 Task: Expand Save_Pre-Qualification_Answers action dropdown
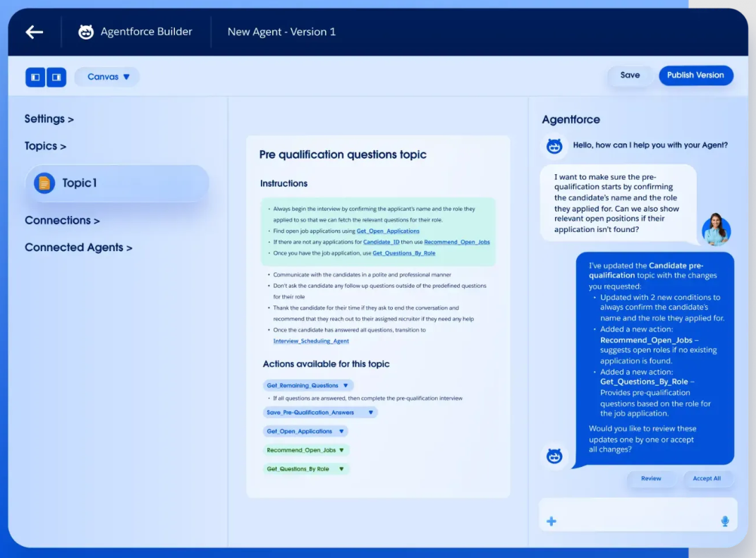320,413
